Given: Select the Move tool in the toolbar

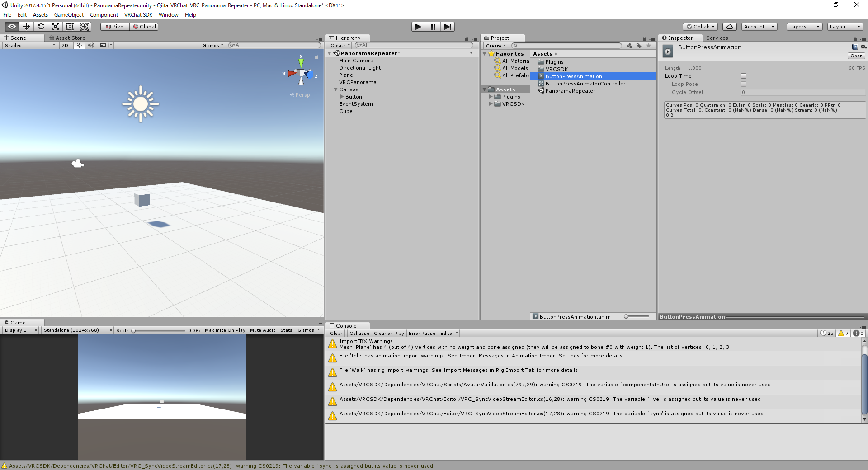Looking at the screenshot, I should [x=26, y=26].
